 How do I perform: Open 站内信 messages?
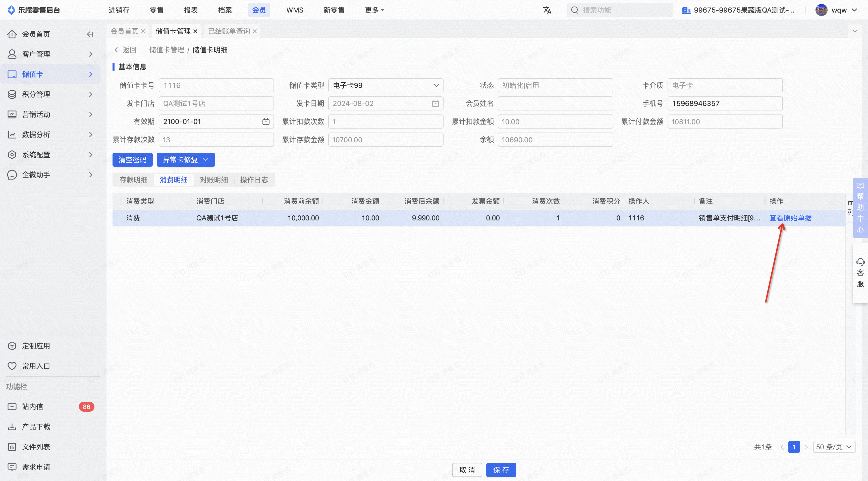(x=32, y=406)
